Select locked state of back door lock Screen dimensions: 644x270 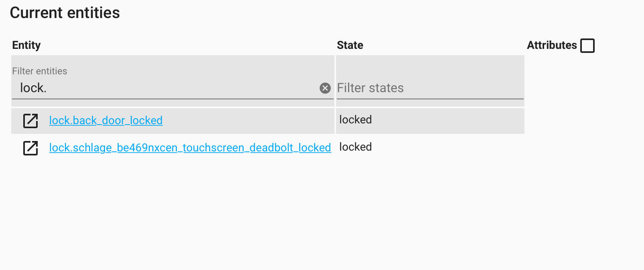tap(356, 119)
